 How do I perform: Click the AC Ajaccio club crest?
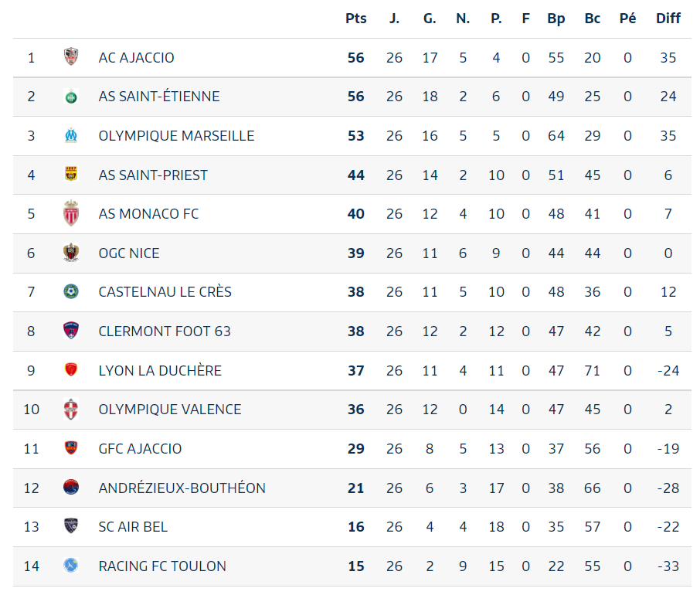(71, 57)
